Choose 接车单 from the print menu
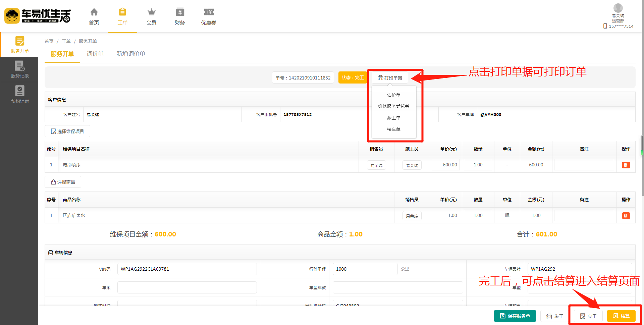 [x=393, y=129]
